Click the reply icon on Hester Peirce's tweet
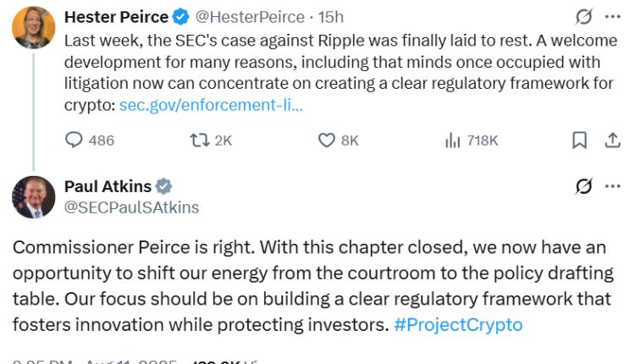Viewport: 635px width, 364px height. pyautogui.click(x=75, y=141)
